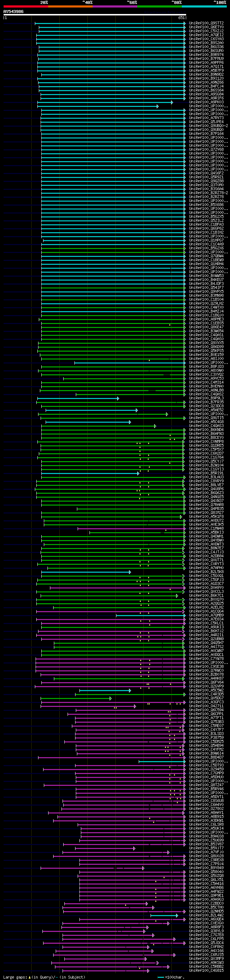Click the UniRef100_B7P164 label
Viewport: 230px width, 980px height.
[206, 134]
